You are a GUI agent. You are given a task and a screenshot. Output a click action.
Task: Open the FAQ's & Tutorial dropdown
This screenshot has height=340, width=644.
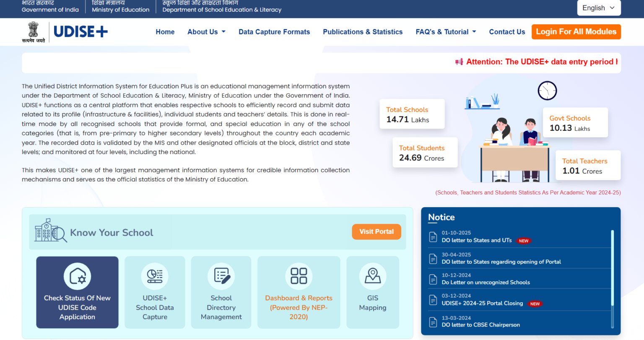tap(446, 31)
